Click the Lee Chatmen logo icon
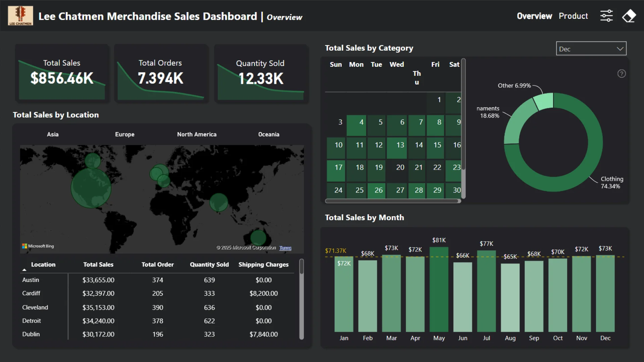The image size is (644, 362). [20, 16]
